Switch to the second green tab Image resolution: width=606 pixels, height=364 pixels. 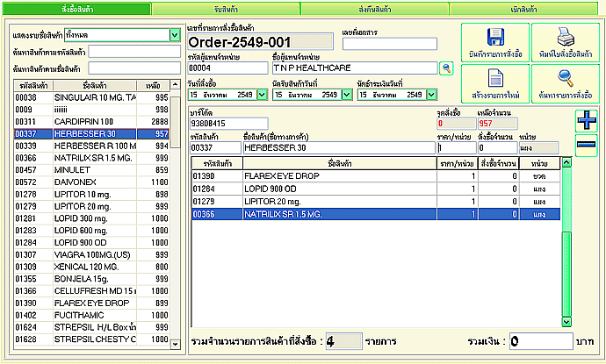(x=226, y=10)
